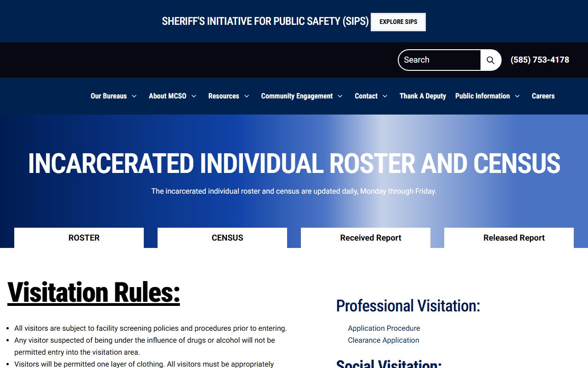This screenshot has height=368, width=588.
Task: Expand the About MCSO dropdown chevron
Action: pos(194,96)
